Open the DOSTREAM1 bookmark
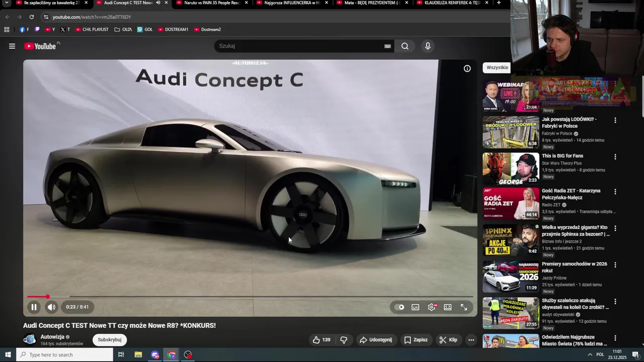 [173, 30]
